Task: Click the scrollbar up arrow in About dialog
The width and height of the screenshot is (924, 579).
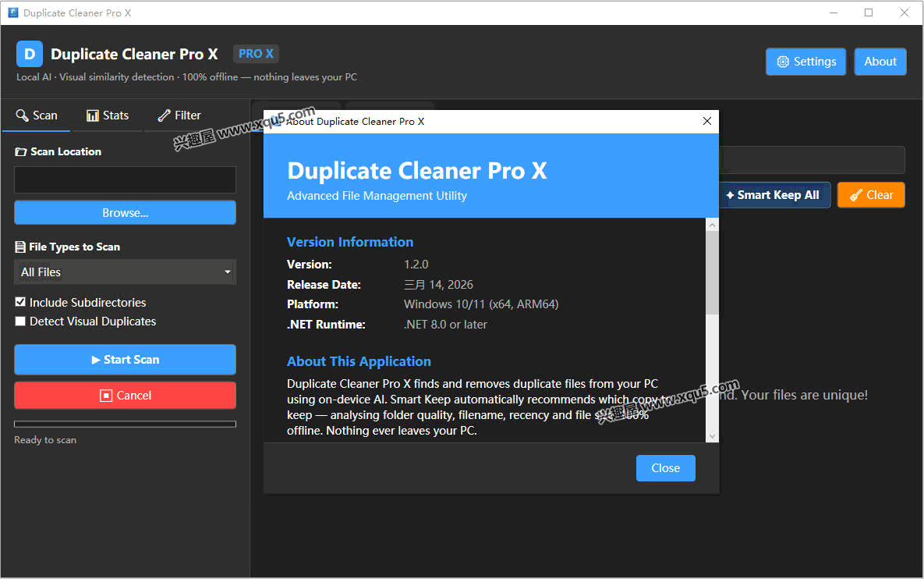Action: coord(712,225)
